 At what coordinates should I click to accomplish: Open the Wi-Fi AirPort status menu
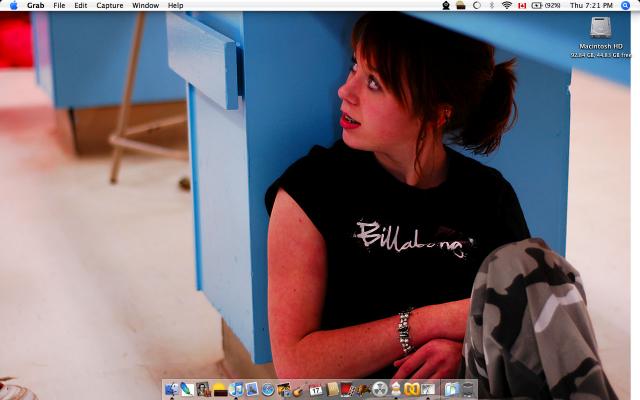[507, 5]
